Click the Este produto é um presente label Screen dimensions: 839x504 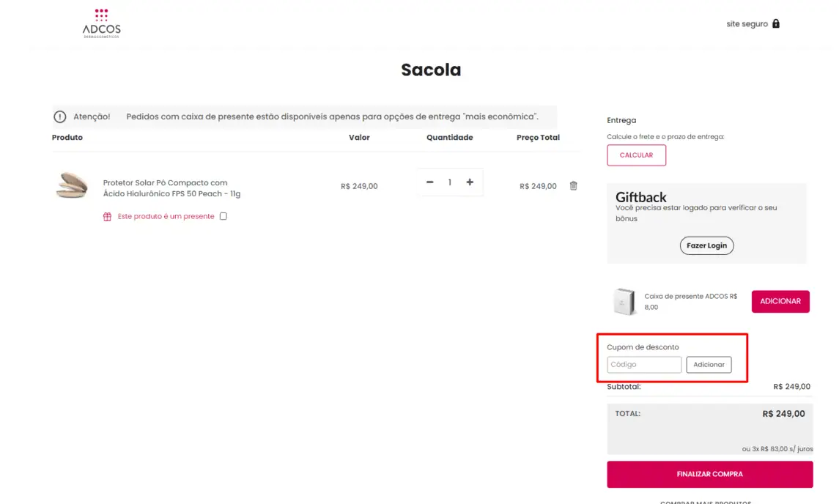(166, 216)
